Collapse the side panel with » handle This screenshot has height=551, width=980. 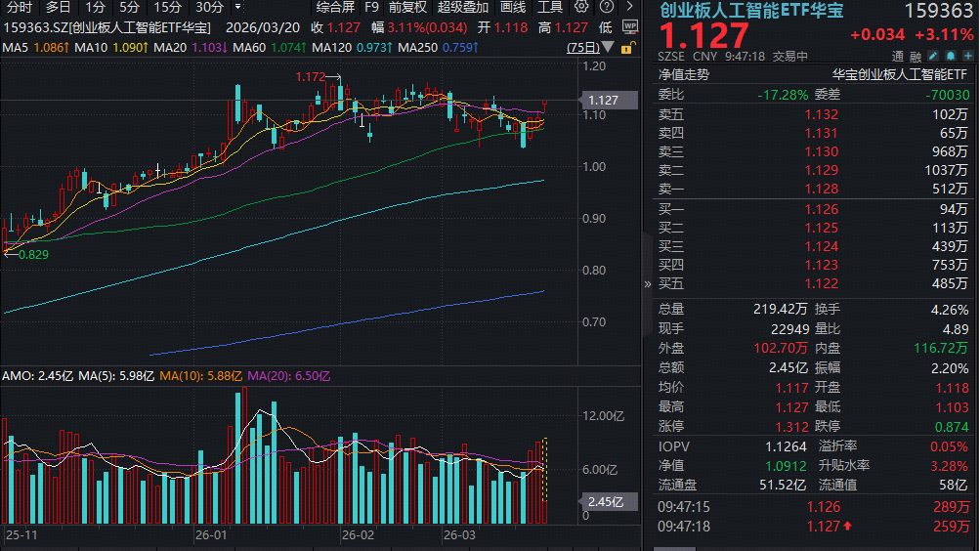pos(646,284)
